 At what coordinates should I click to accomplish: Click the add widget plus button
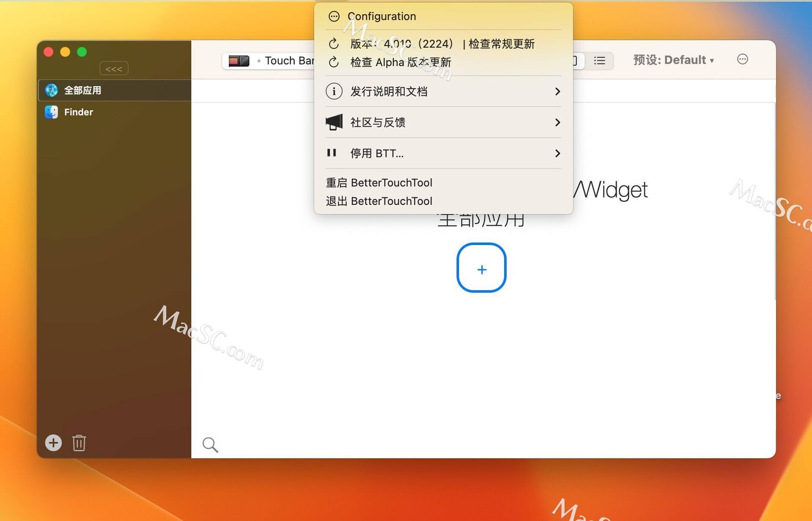pyautogui.click(x=483, y=268)
